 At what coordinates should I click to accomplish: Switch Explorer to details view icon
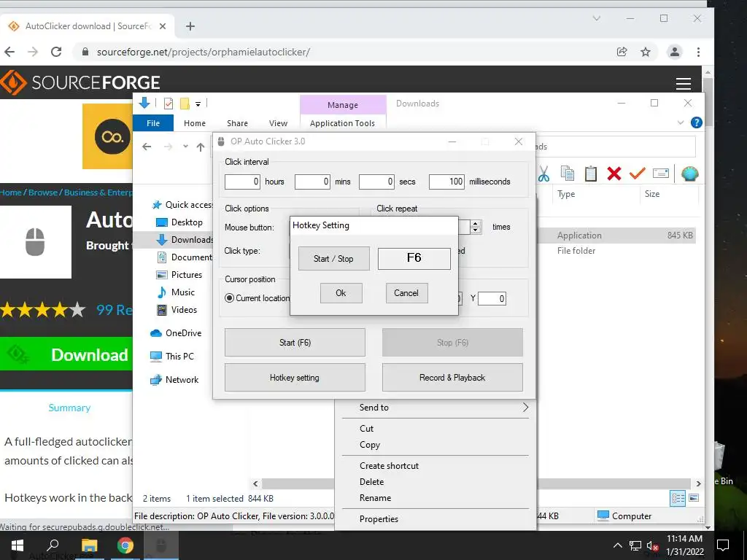click(x=678, y=499)
